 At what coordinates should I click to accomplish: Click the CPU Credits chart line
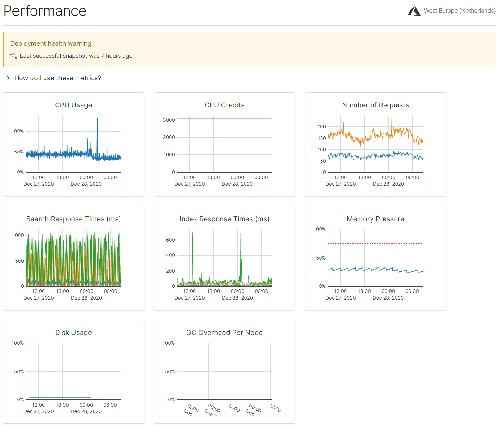pyautogui.click(x=224, y=118)
